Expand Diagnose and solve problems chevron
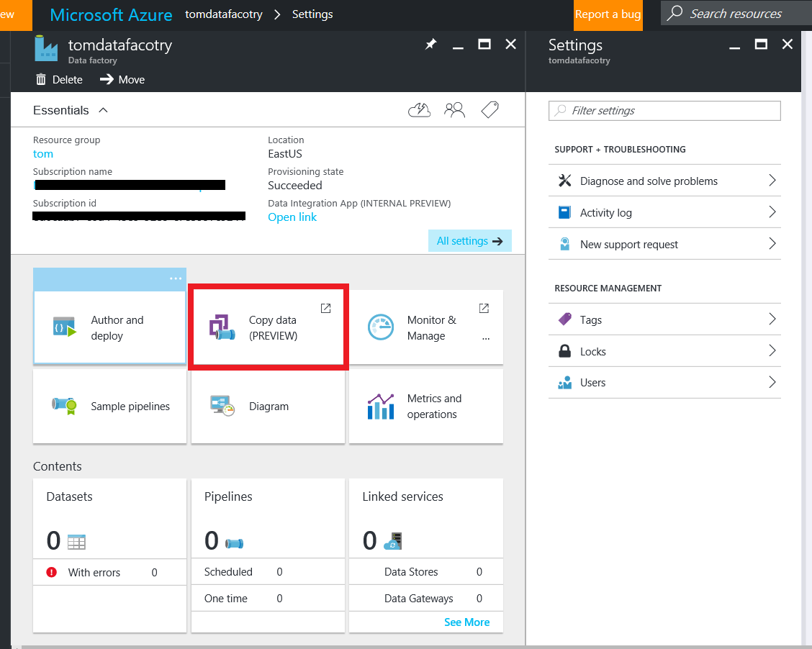Screen dimensions: 812x649 coord(772,180)
